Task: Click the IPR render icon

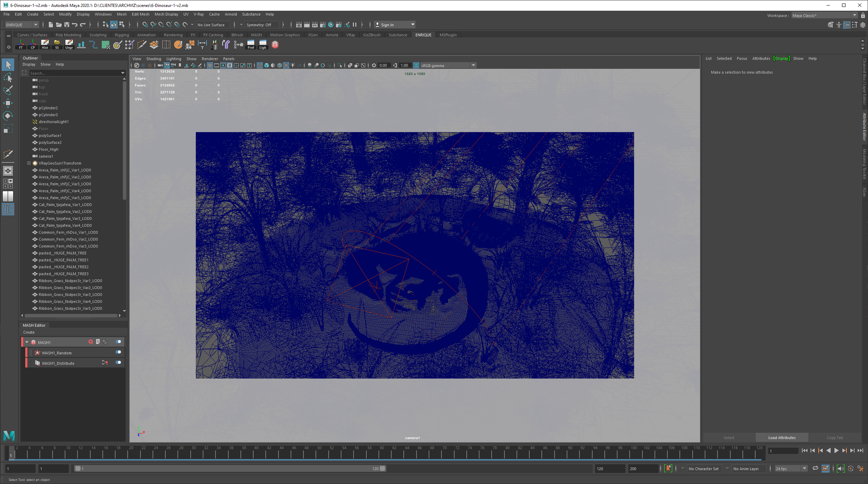Action: coord(315,25)
